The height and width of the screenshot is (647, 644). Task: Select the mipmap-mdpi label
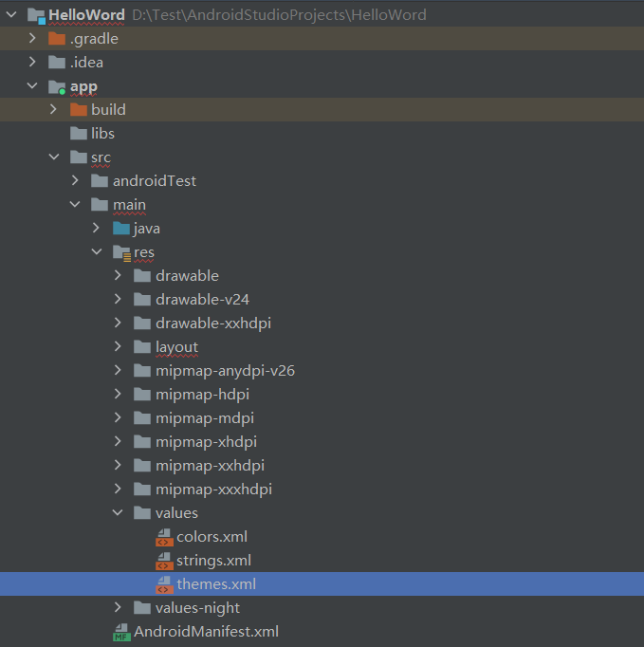pyautogui.click(x=205, y=418)
